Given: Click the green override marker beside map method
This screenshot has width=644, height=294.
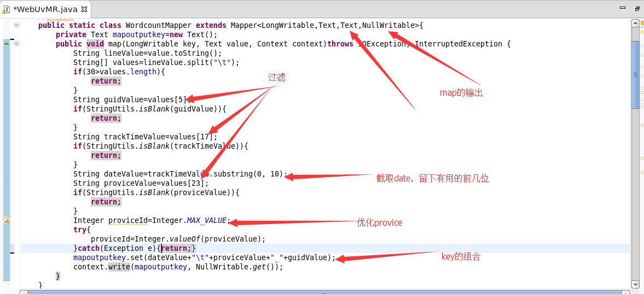Looking at the screenshot, I should click(x=7, y=44).
